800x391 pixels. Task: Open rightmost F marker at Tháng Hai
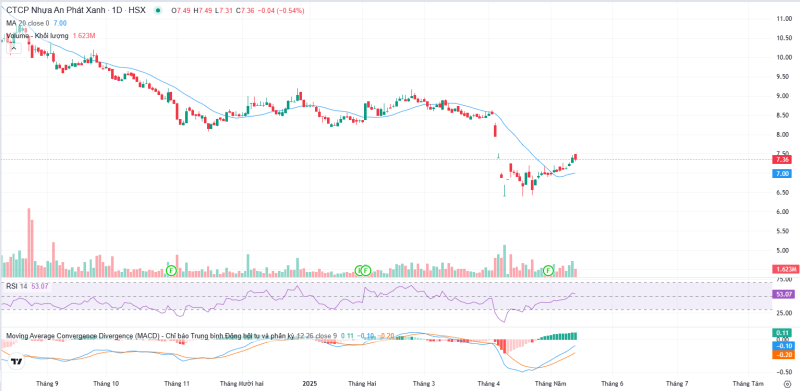[366, 270]
